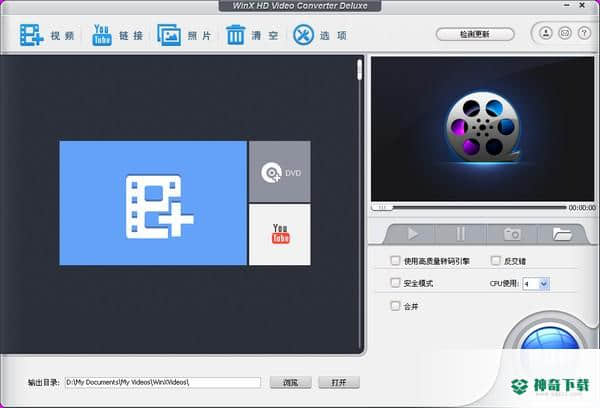This screenshot has width=600, height=408.
Task: Click the output folder (输出目录) path field
Action: tap(163, 382)
